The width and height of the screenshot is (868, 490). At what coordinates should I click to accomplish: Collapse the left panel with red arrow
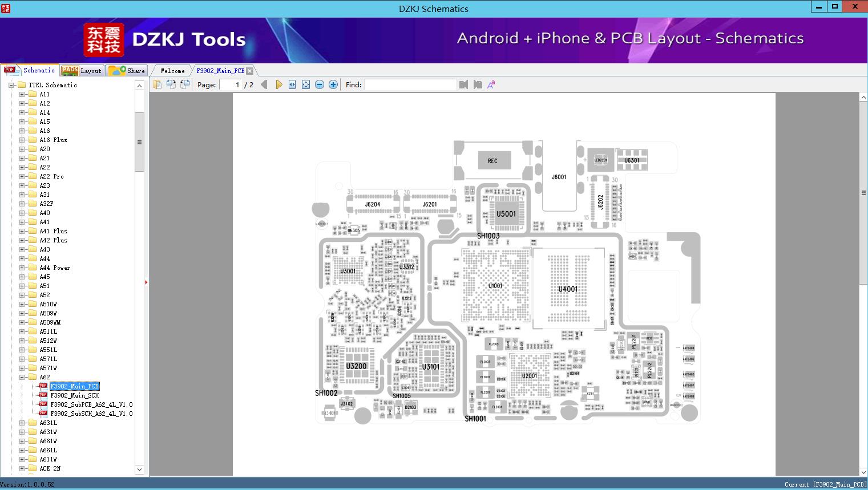click(146, 282)
